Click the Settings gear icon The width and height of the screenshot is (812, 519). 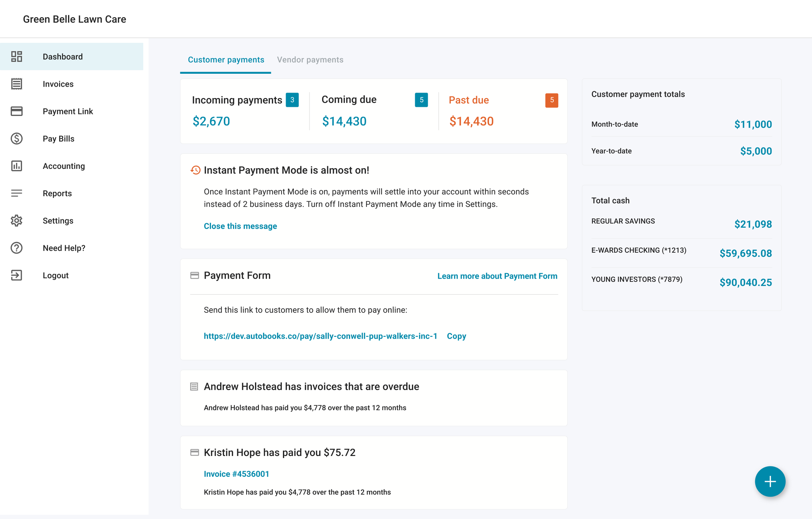point(17,220)
